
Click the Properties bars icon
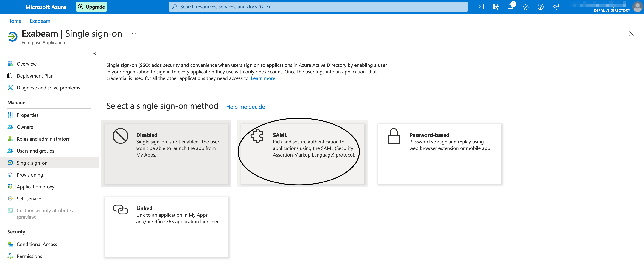pos(10,115)
